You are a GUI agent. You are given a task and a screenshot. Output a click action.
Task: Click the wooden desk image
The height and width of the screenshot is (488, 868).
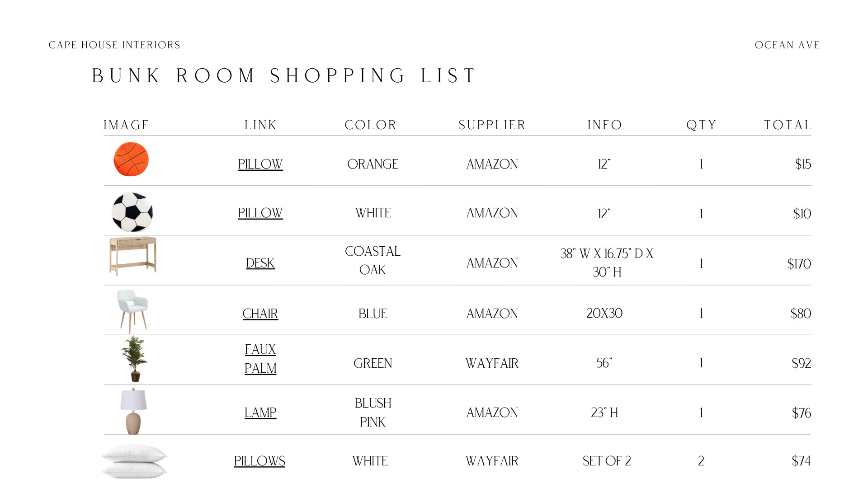pyautogui.click(x=133, y=256)
